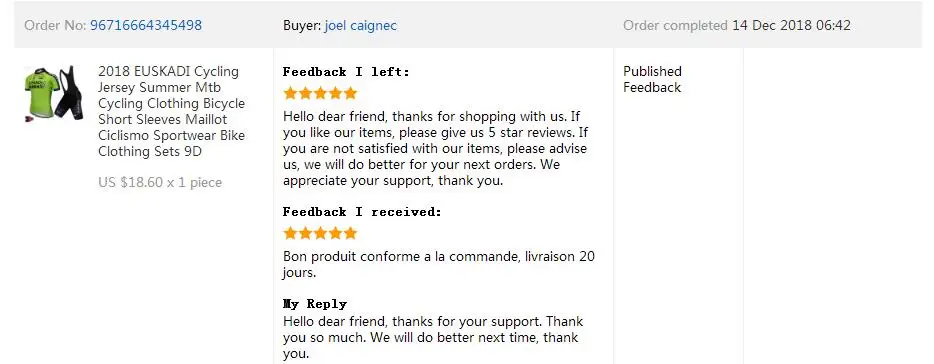This screenshot has height=364, width=934.
Task: Click fourth star under Feedback I received
Action: pyautogui.click(x=335, y=233)
